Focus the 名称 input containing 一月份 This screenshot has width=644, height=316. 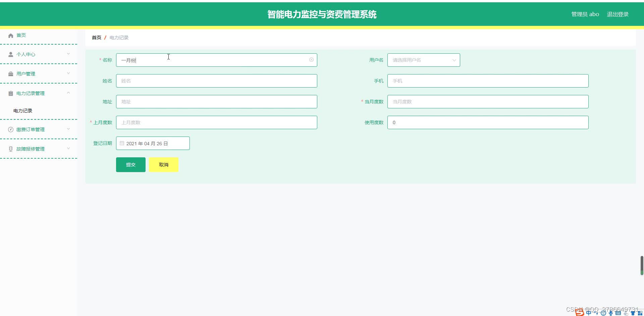click(x=216, y=60)
